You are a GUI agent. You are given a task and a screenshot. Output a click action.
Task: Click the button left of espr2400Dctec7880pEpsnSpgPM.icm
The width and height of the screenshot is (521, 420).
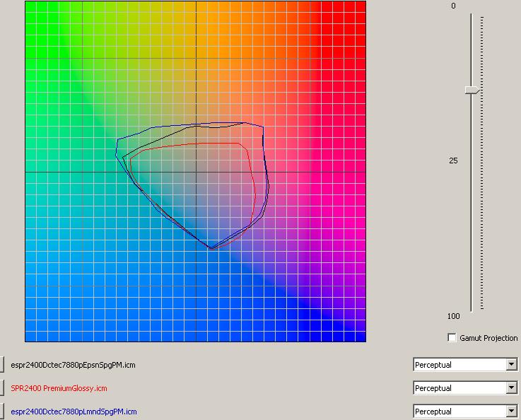(x=1, y=365)
